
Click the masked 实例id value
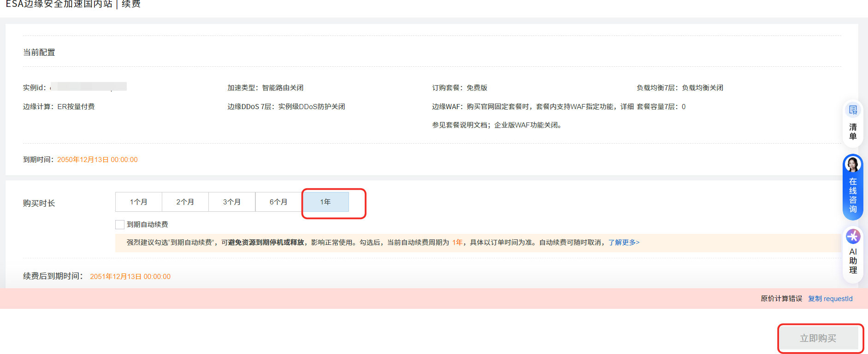click(88, 87)
